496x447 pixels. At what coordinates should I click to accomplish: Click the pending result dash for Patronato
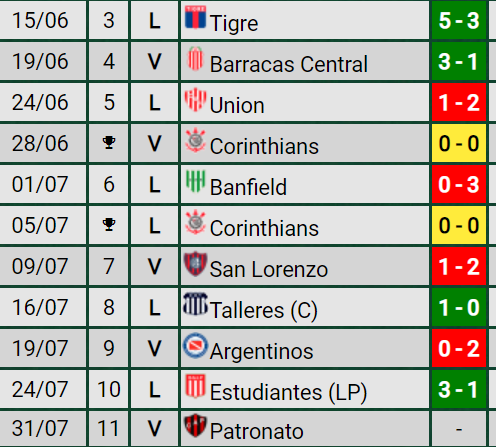459,429
